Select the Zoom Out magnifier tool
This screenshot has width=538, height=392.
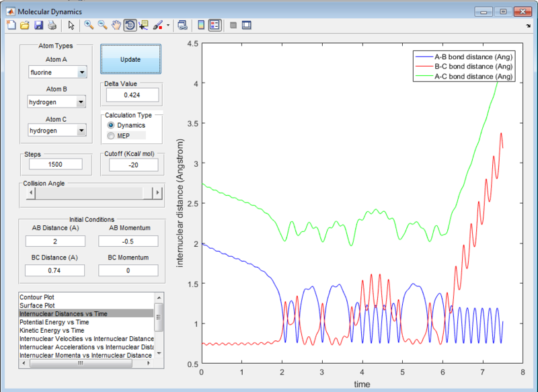point(103,26)
